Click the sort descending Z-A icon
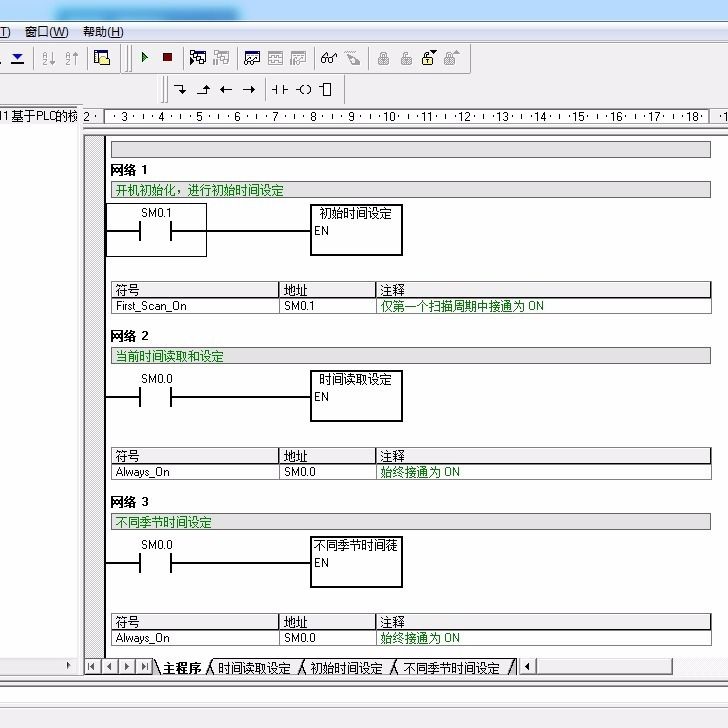The image size is (728, 728). [72, 58]
